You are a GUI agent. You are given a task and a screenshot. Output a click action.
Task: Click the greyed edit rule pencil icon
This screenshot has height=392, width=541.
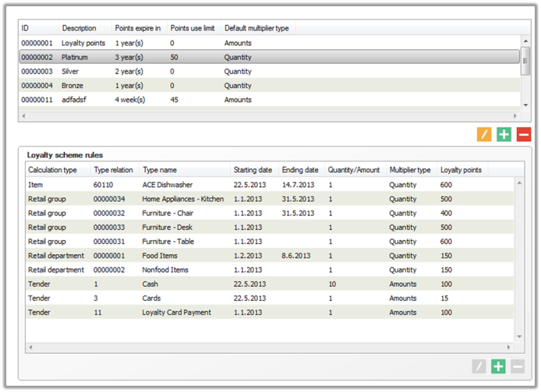click(479, 366)
